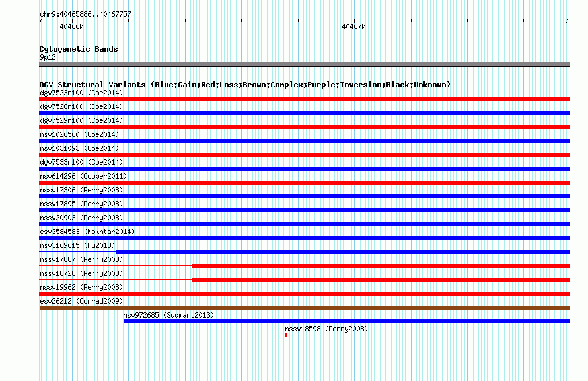The image size is (588, 381).
Task: Select nssv17887 (Perry2008) label
Action: tap(81, 259)
